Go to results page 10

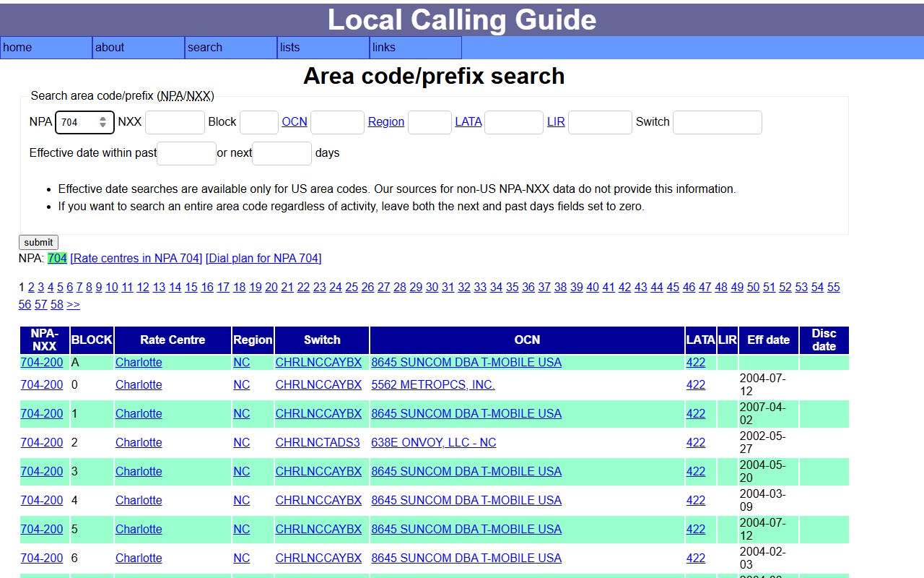pos(112,288)
